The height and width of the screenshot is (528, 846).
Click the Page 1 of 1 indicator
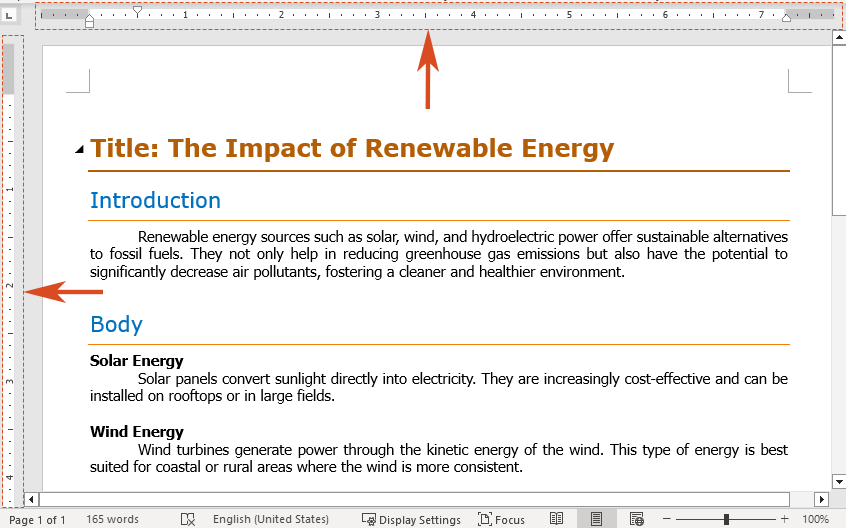[x=37, y=519]
